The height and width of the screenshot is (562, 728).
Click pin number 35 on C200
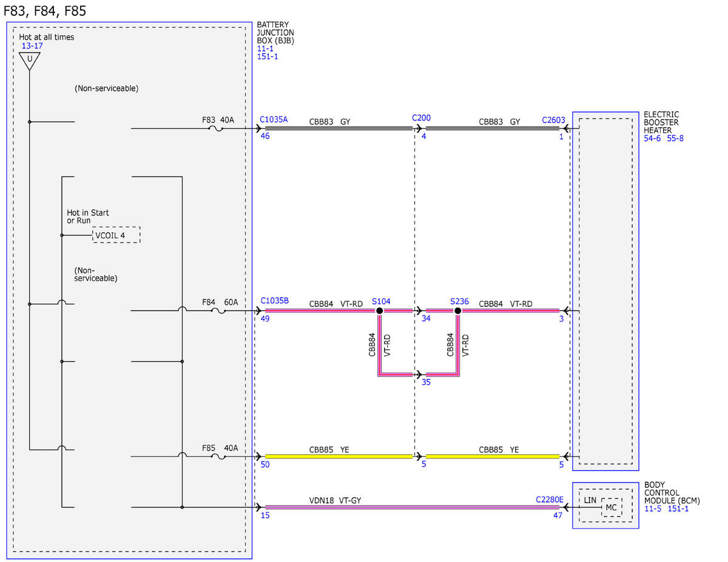pos(426,383)
